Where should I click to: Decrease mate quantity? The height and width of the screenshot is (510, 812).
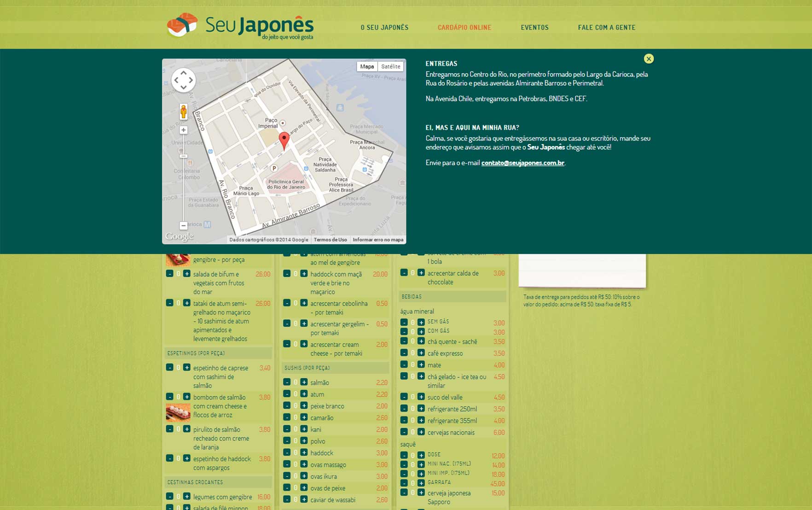(x=404, y=365)
